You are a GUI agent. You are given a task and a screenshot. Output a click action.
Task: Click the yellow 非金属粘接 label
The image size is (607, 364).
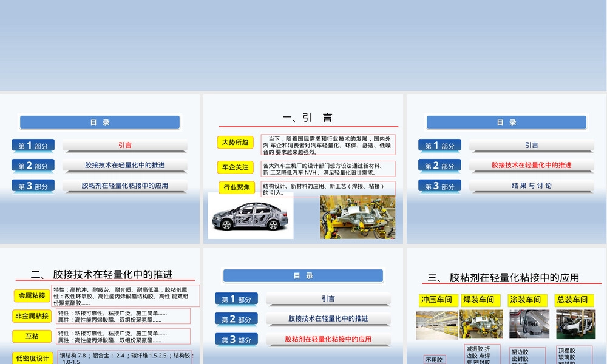tap(32, 317)
